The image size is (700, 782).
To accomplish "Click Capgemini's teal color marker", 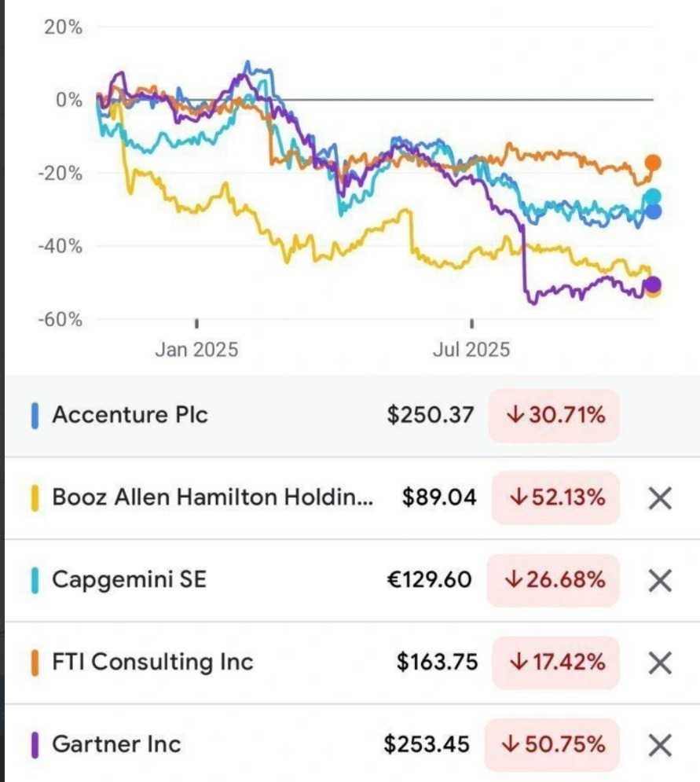I will tap(35, 580).
